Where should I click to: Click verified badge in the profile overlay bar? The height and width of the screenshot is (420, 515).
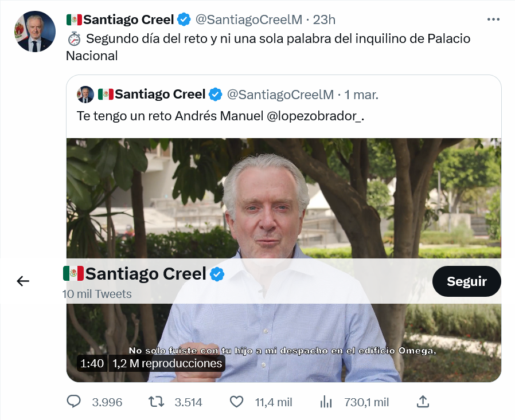[217, 274]
